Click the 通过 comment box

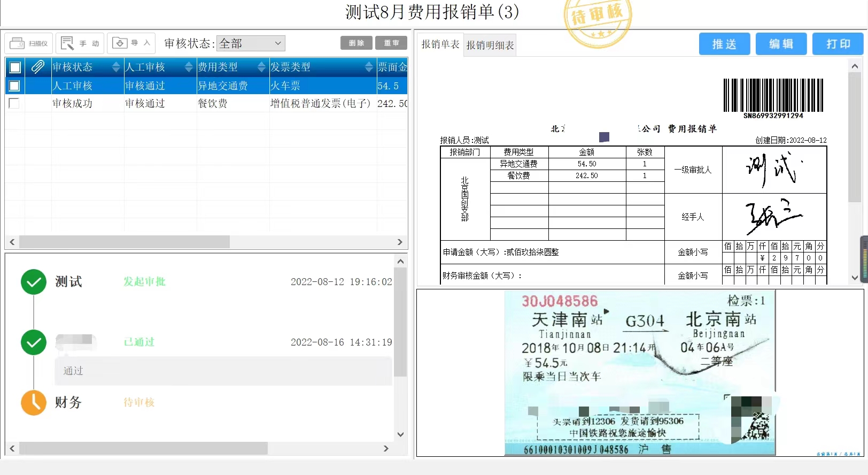point(223,371)
